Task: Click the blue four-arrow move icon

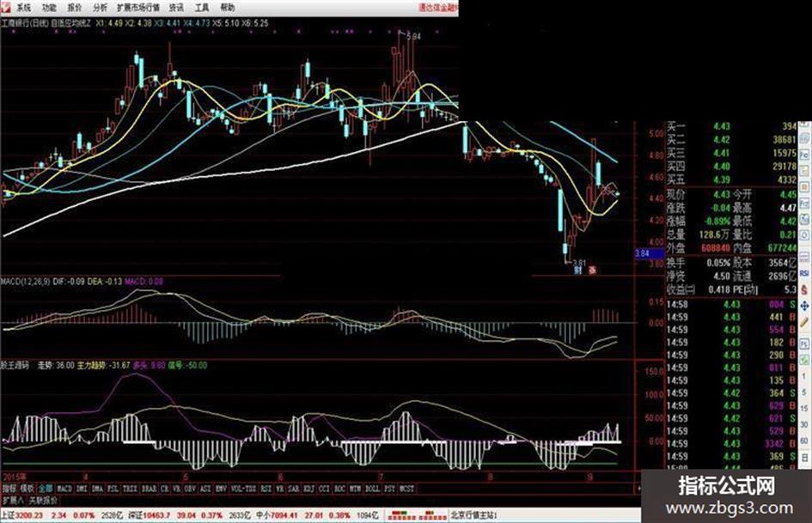Action: coord(804,307)
